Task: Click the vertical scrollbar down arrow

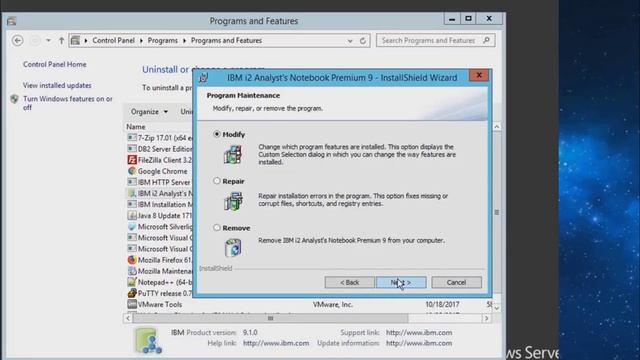Action: click(497, 308)
